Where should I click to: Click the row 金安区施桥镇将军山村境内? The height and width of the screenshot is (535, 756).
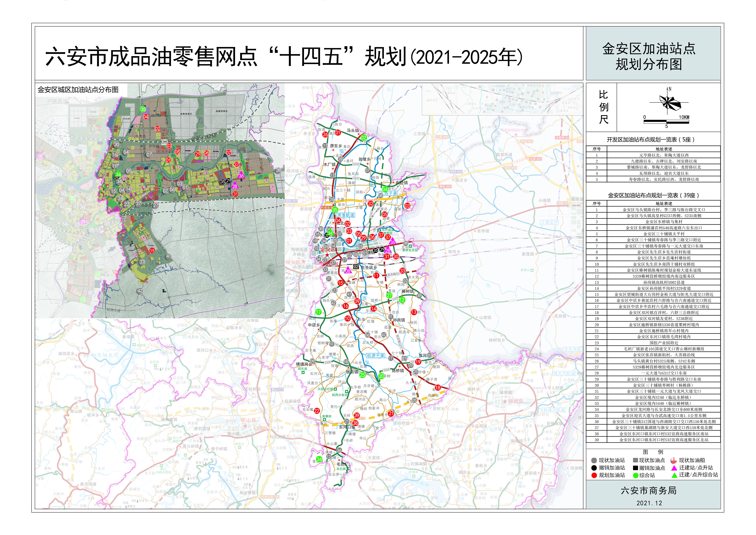point(653,331)
